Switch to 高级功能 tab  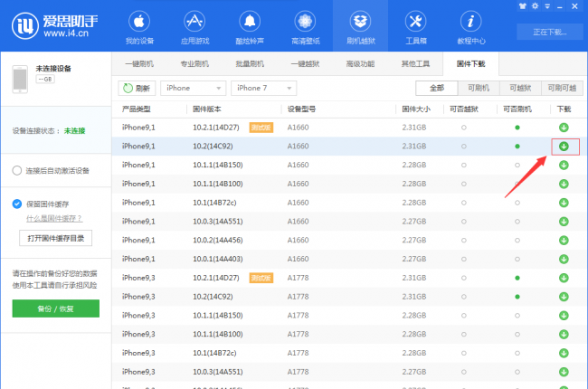(360, 63)
